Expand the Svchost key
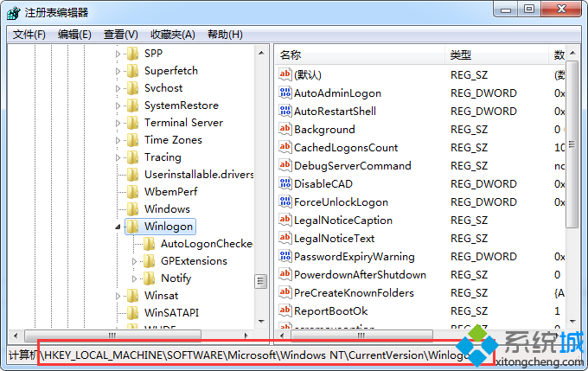The image size is (588, 371). click(x=118, y=88)
